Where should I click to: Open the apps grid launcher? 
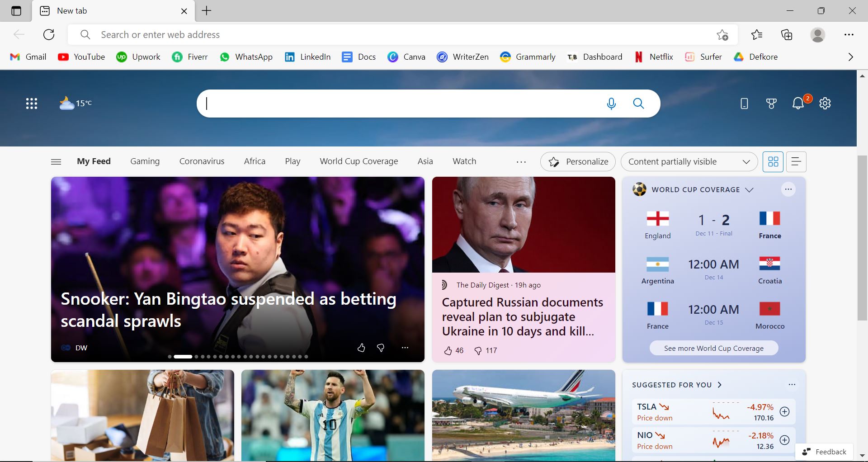click(x=31, y=103)
